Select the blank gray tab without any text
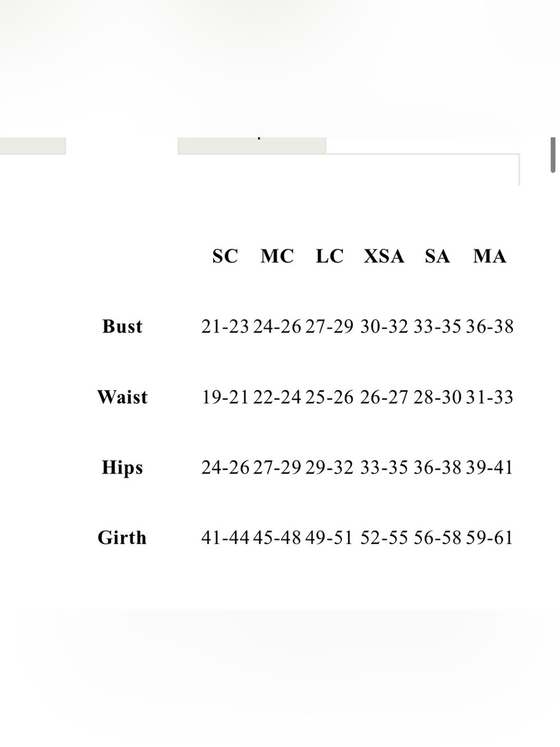Image resolution: width=560 pixels, height=747 pixels. pos(32,145)
